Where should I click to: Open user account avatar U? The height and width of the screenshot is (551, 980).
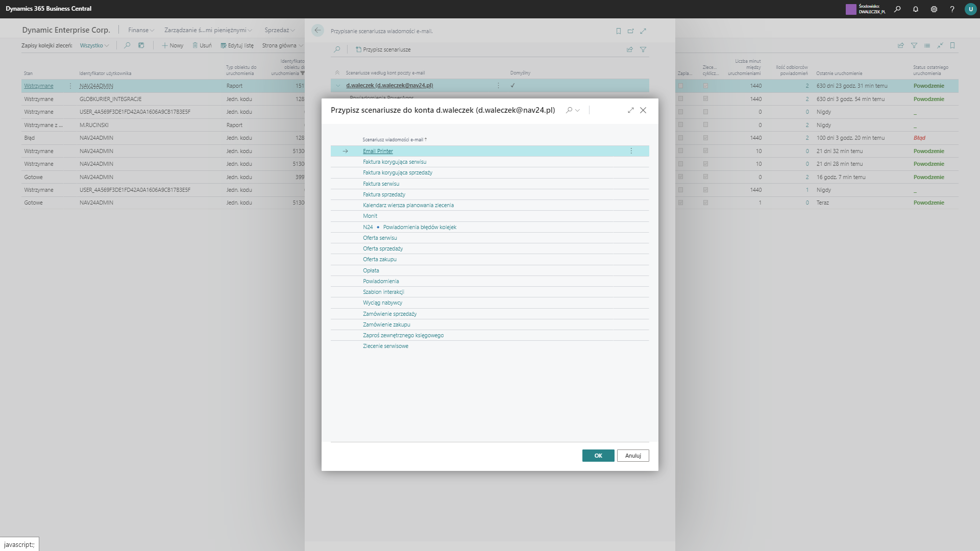click(x=970, y=9)
